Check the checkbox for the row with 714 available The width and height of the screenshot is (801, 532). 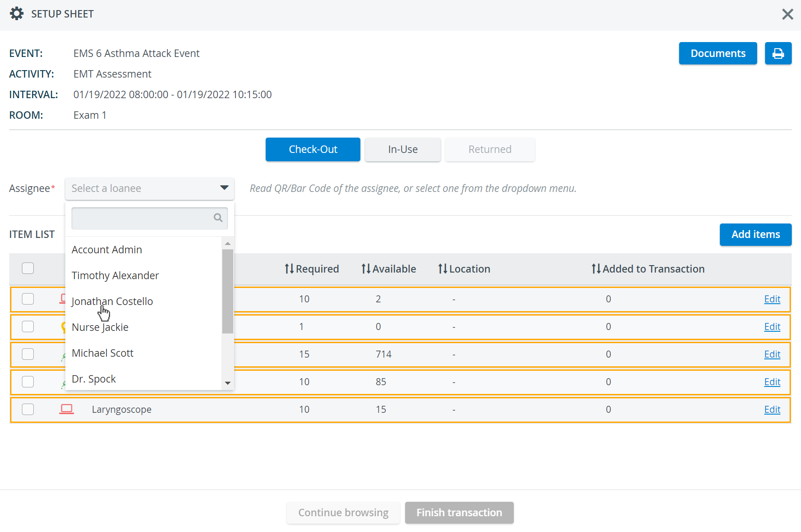pos(28,354)
